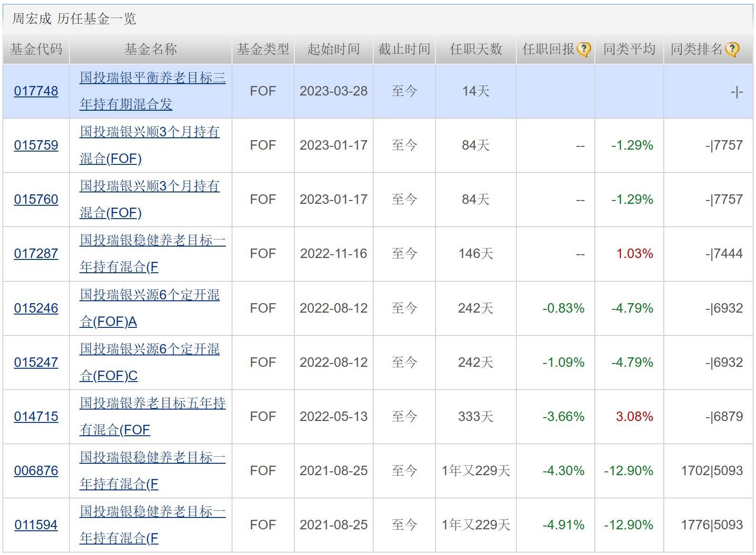Open fund code 017748 link

[36, 91]
